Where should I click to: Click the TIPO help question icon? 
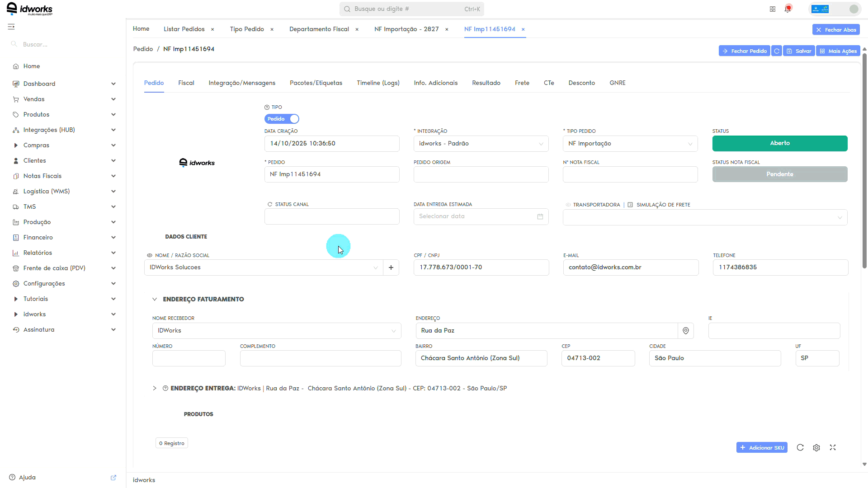[x=267, y=107]
